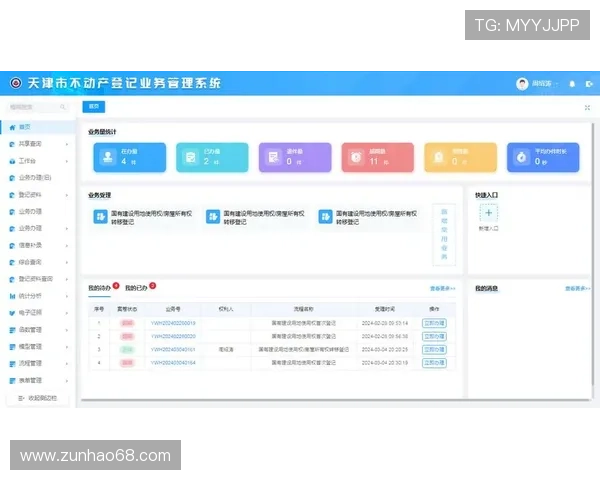Expand the 登记资料 sidebar menu arrow
600x480 pixels.
(67, 195)
